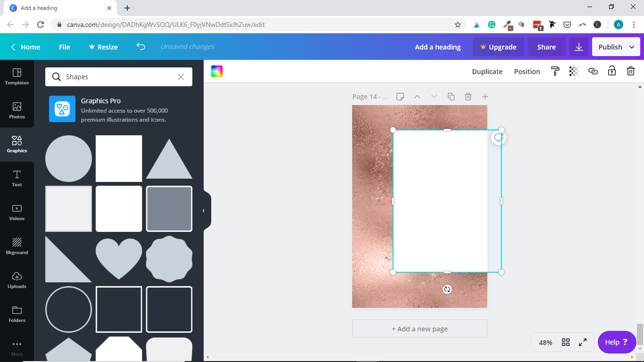Add the solid circle shape
This screenshot has width=644, height=362.
(68, 158)
